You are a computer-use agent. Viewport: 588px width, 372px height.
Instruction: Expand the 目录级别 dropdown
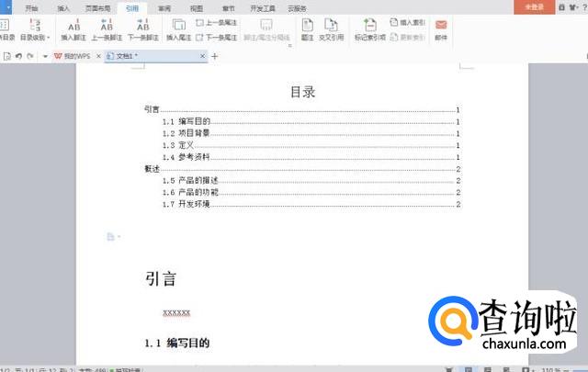click(35, 39)
